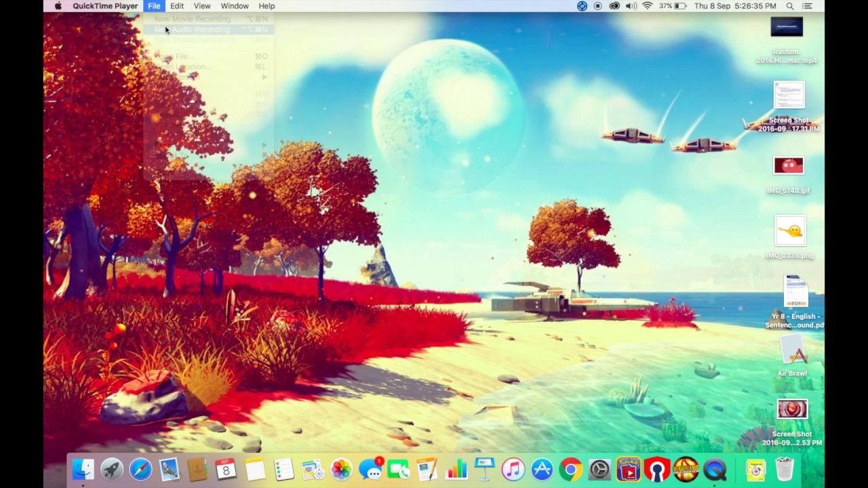868x488 pixels.
Task: Open Pages app in dock
Action: click(x=427, y=469)
